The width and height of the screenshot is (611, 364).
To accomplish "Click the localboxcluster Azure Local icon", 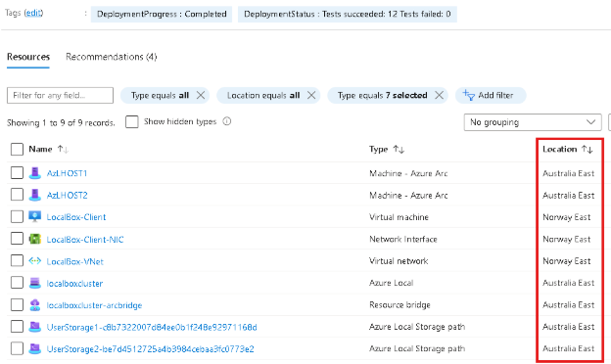I will click(34, 283).
